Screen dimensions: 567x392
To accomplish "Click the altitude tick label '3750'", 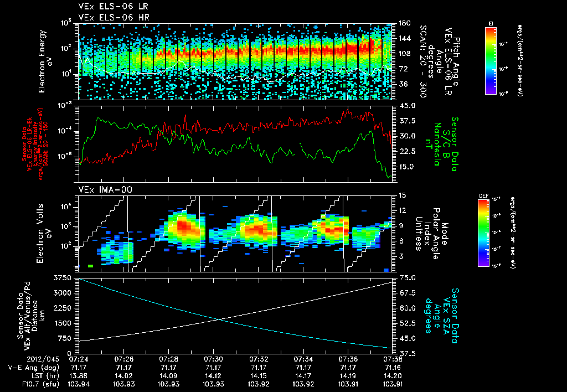I will [63, 278].
